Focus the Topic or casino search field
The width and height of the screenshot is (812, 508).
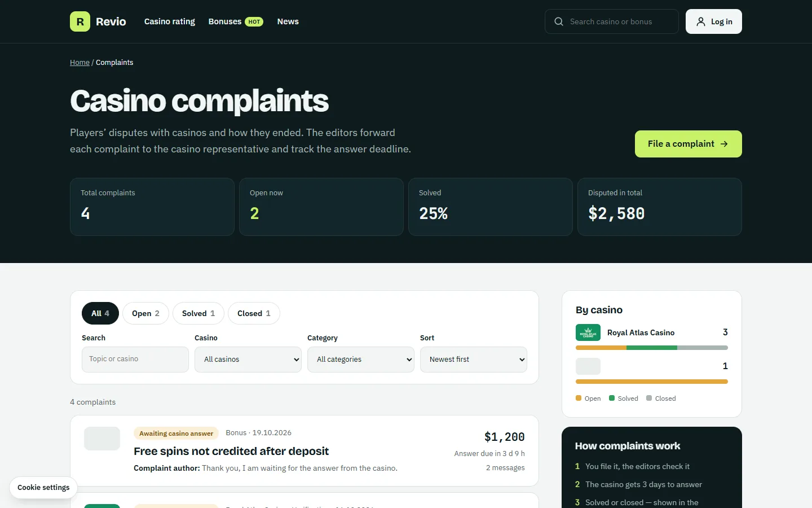[135, 360]
